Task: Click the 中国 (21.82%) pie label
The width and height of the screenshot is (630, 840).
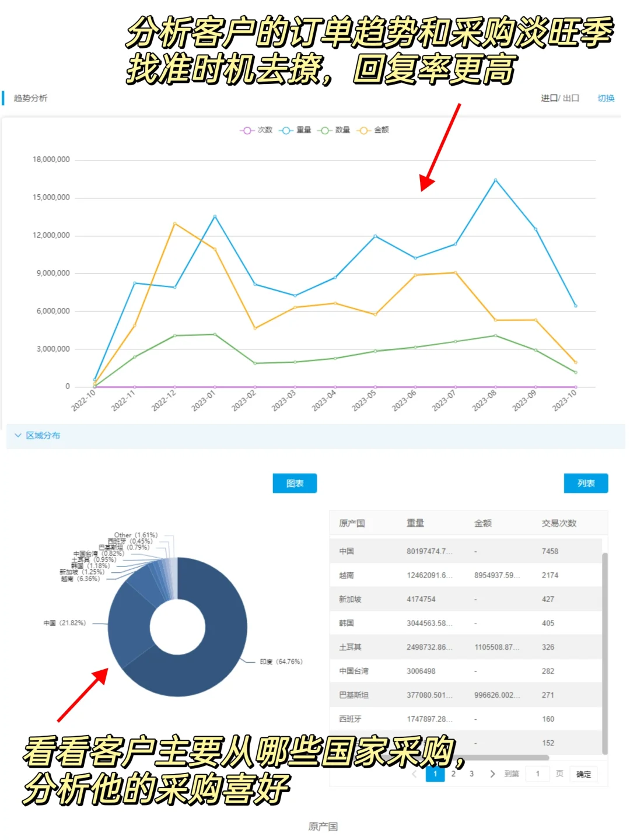Action: (65, 623)
